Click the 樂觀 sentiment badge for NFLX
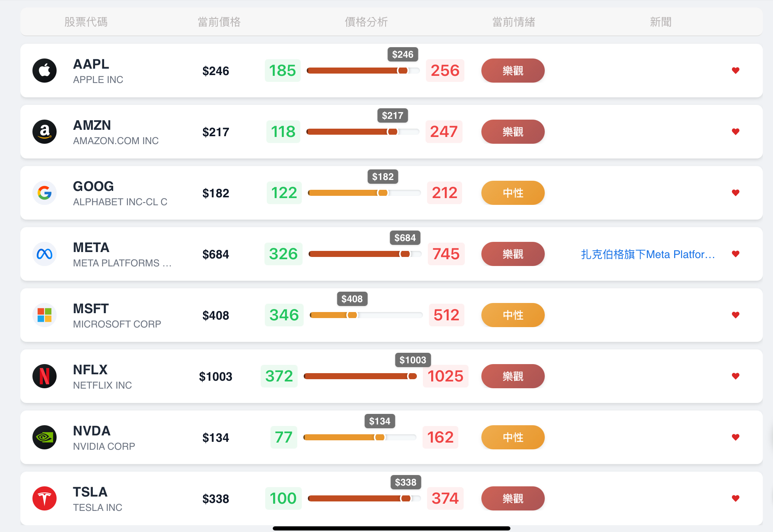Image resolution: width=773 pixels, height=532 pixels. pyautogui.click(x=513, y=376)
